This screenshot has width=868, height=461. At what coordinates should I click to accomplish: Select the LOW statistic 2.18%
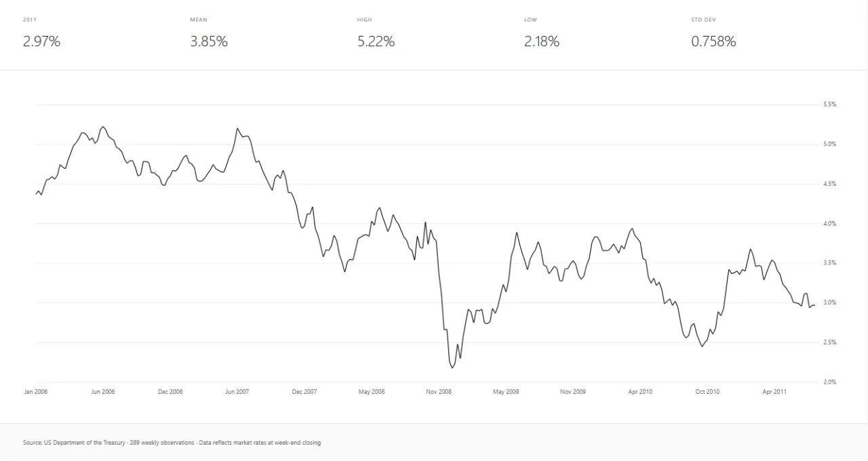pyautogui.click(x=542, y=41)
